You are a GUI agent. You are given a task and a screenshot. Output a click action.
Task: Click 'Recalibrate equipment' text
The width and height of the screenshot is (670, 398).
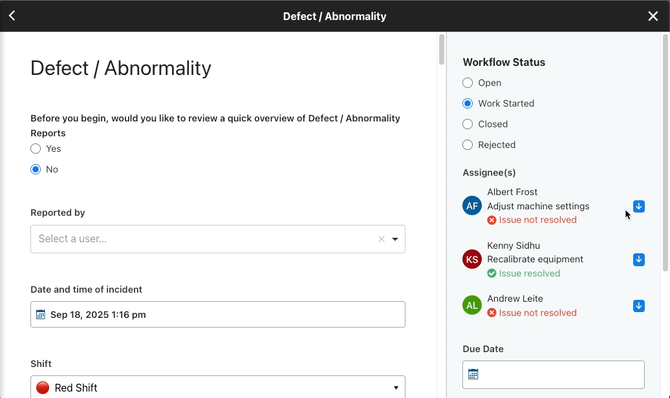tap(535, 259)
